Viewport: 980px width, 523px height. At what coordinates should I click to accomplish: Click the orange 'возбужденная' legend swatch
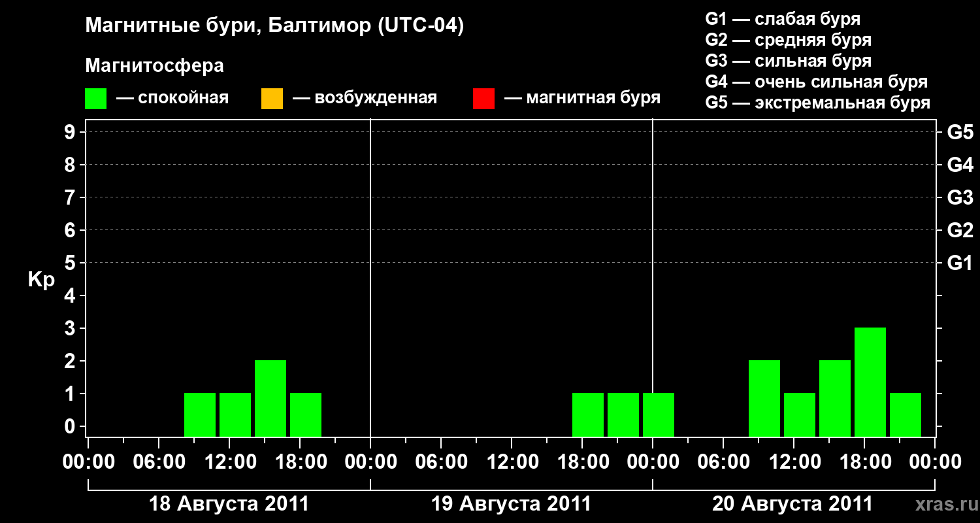tap(272, 99)
